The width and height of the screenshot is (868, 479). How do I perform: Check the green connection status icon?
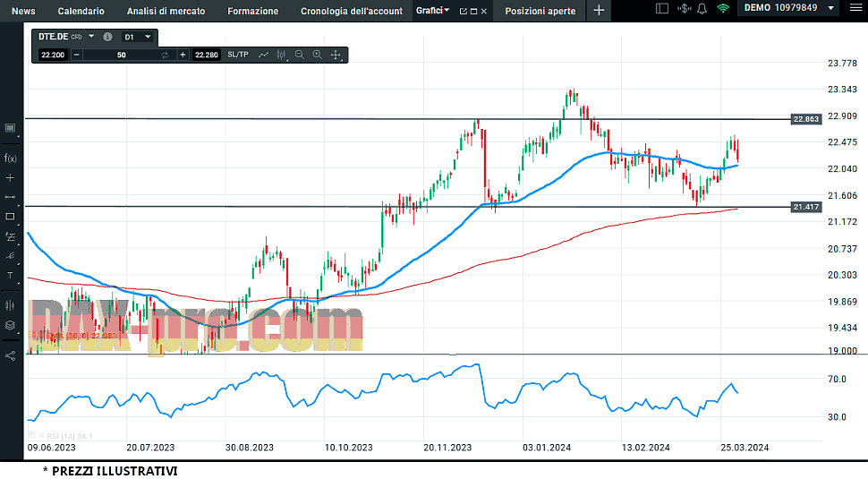pyautogui.click(x=723, y=8)
